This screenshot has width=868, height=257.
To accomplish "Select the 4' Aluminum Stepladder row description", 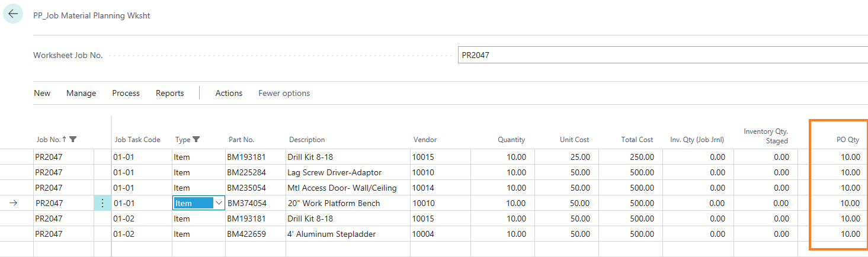I will (x=332, y=234).
